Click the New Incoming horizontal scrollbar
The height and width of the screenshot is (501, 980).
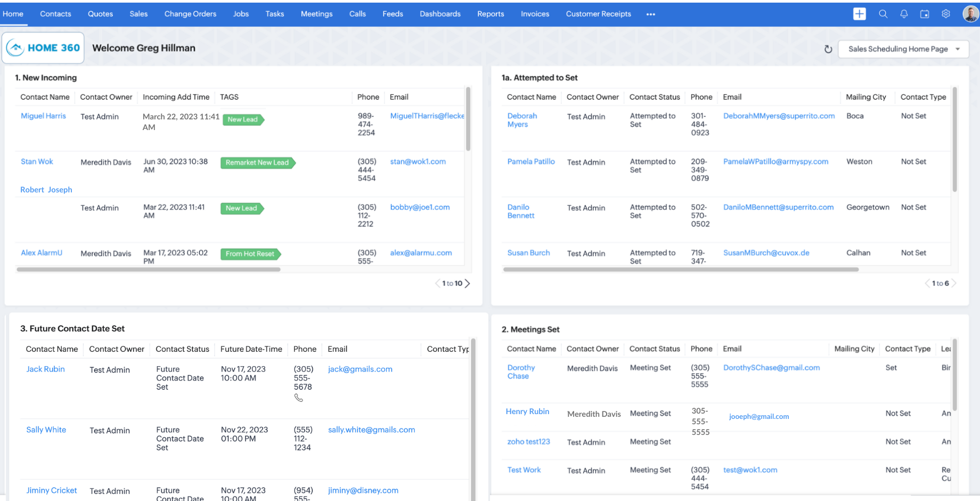click(x=149, y=270)
